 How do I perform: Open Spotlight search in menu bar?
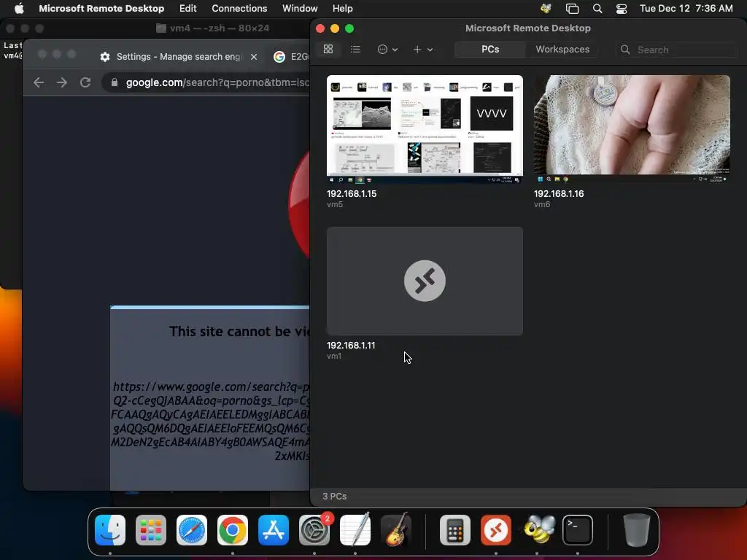(597, 8)
